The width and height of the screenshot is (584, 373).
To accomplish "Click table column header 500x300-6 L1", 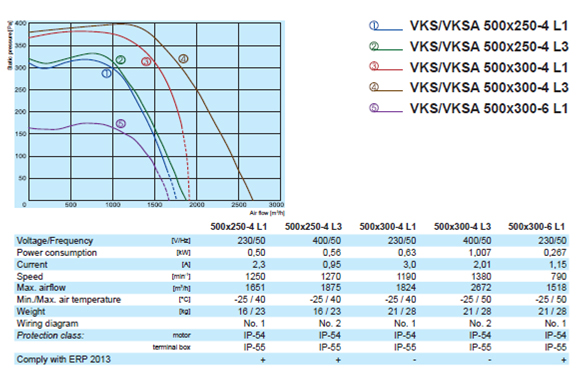I will [x=537, y=227].
